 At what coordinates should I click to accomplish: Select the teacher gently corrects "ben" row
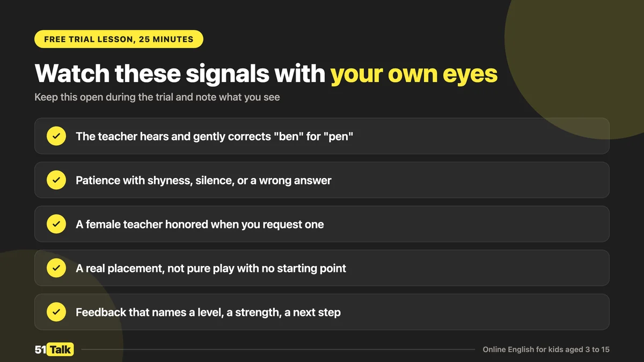[x=322, y=136]
